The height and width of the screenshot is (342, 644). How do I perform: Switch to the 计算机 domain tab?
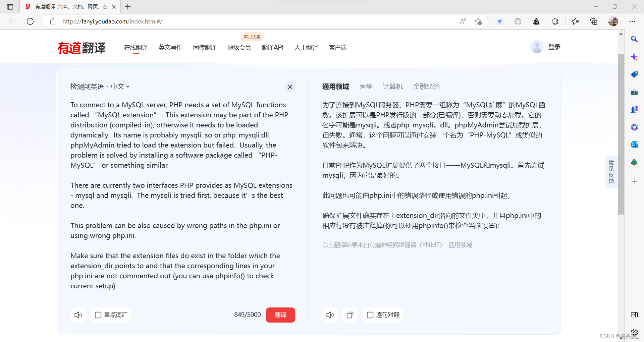pyautogui.click(x=392, y=87)
